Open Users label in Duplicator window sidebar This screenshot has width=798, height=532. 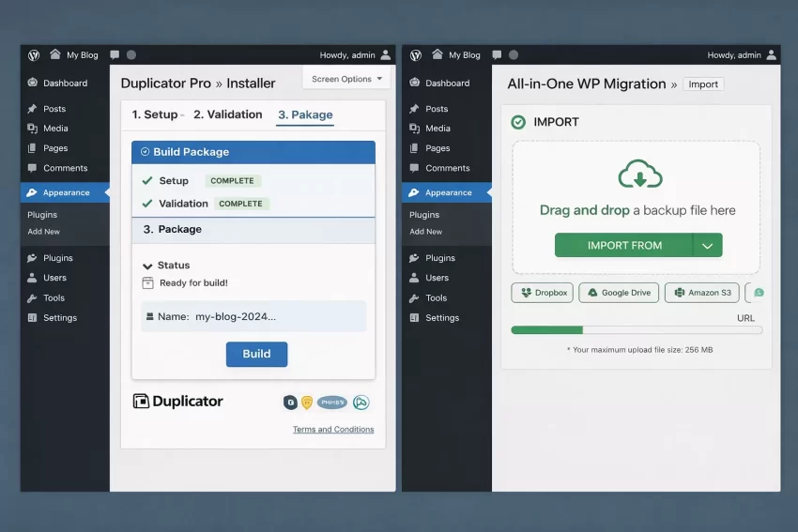coord(54,278)
